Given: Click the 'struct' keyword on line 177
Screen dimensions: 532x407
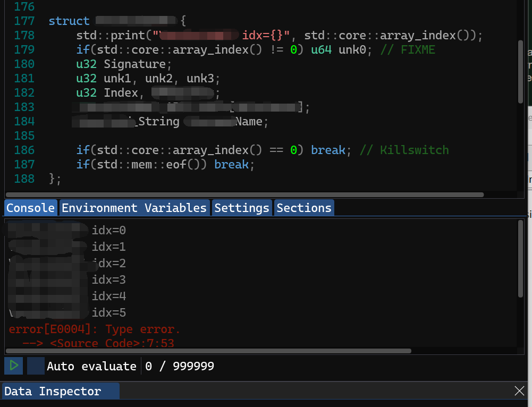Looking at the screenshot, I should [x=69, y=21].
